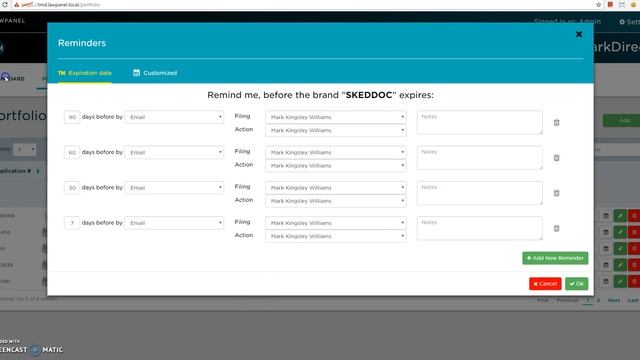Viewport: 640px width, 360px height.
Task: Delete the 30 days reminder row
Action: click(x=556, y=193)
